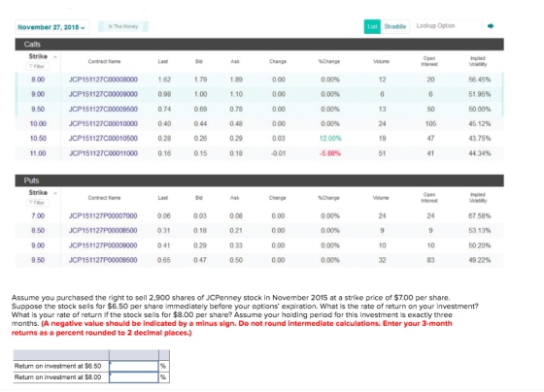Click the 56.45% implied volatility value
This screenshot has height=392, width=544.
(480, 80)
